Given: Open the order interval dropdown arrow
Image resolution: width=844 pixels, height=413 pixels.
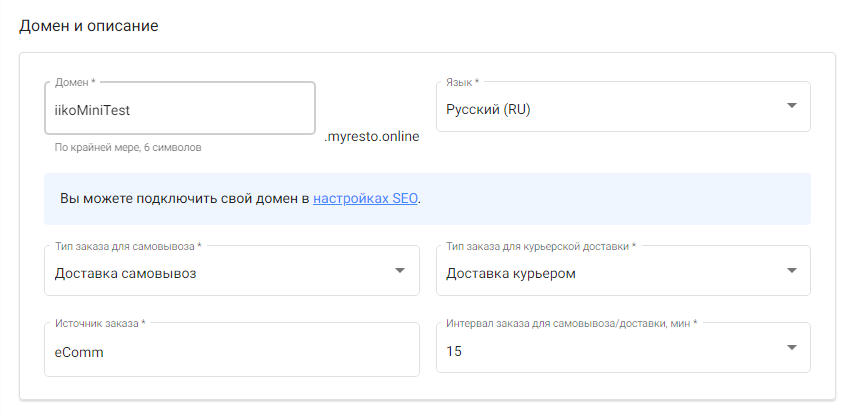Looking at the screenshot, I should click(791, 348).
